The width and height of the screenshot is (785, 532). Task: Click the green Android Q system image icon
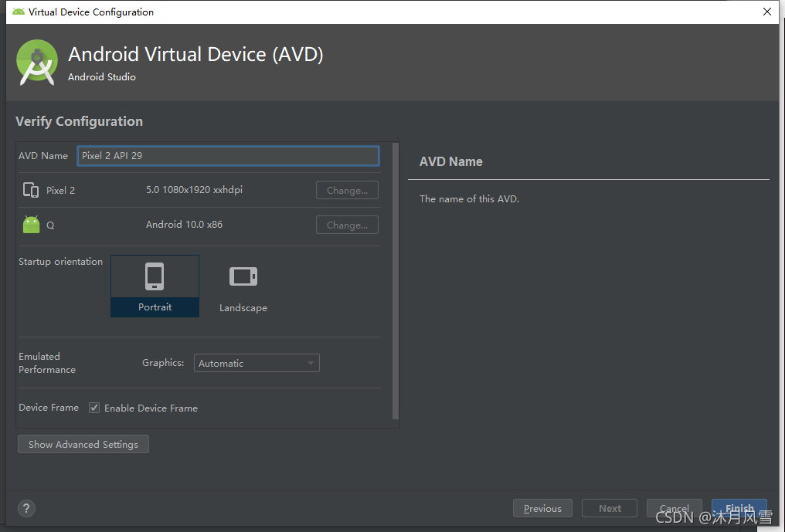(31, 225)
